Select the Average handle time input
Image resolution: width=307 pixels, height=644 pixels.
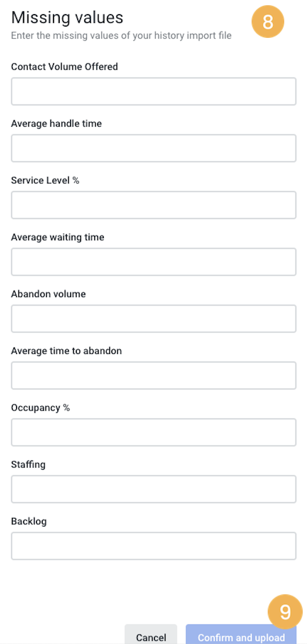click(153, 148)
